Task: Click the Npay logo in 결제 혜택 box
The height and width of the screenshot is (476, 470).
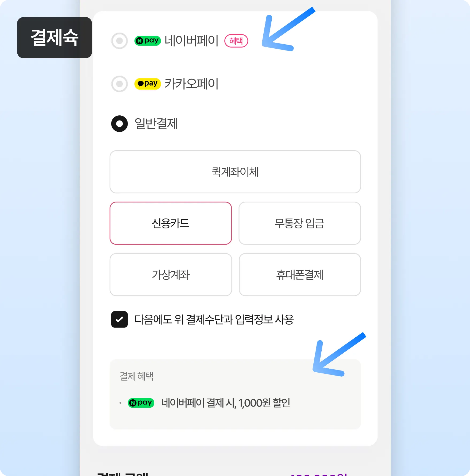Action: (x=141, y=403)
